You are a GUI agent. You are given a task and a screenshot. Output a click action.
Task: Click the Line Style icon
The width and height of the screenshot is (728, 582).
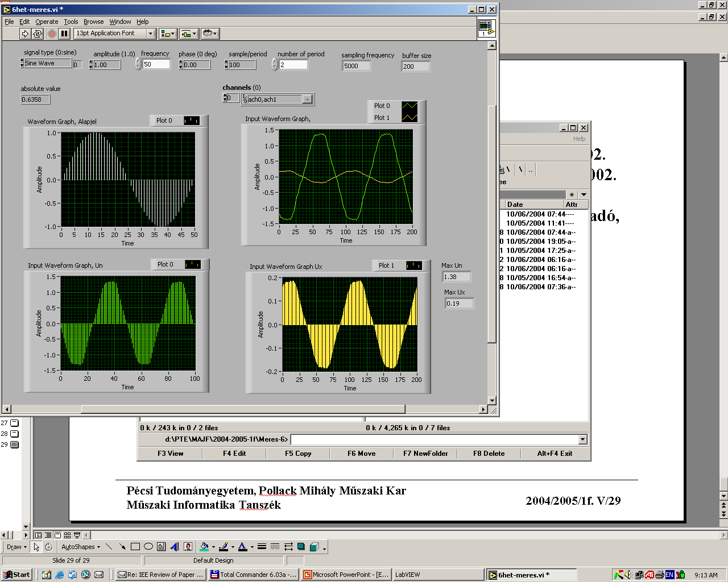262,547
